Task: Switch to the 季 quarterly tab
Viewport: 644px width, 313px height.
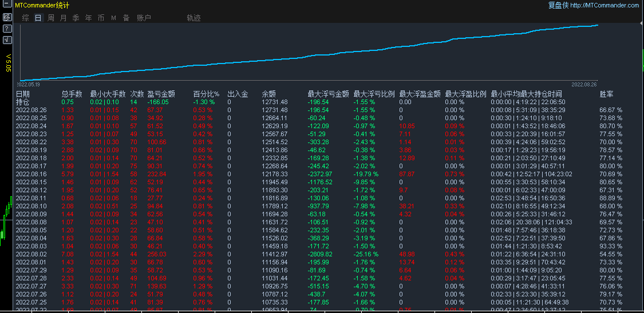Action: pos(76,18)
